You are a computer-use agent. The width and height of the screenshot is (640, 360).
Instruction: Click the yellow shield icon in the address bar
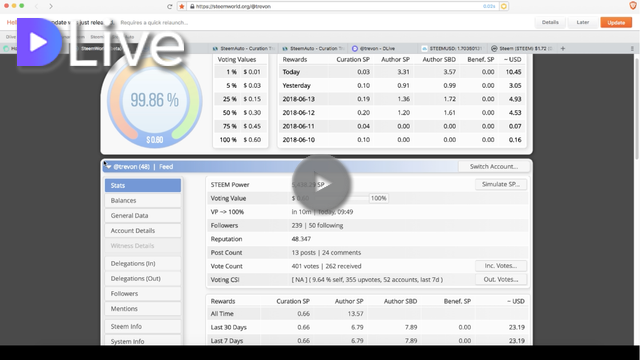tap(504, 6)
